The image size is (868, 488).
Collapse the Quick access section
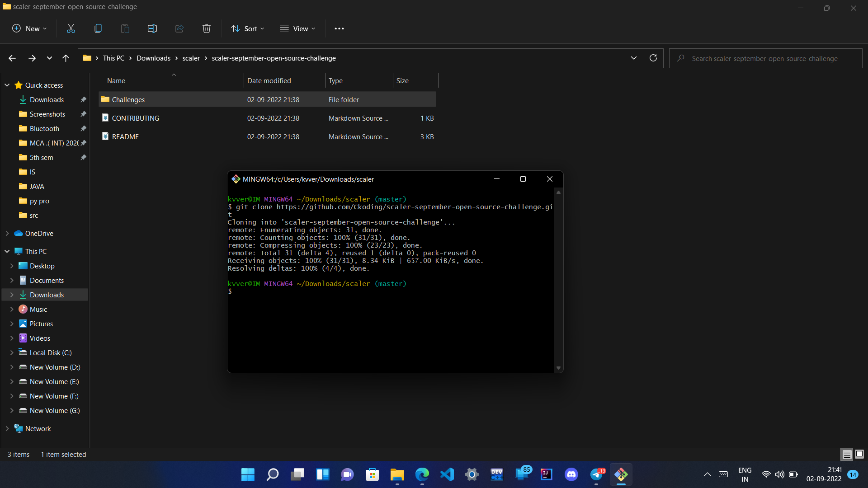(x=7, y=85)
